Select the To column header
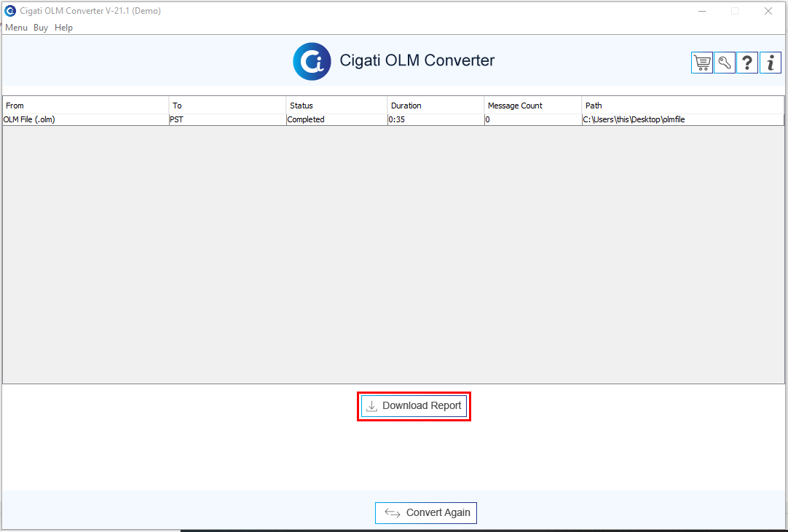 tap(228, 106)
